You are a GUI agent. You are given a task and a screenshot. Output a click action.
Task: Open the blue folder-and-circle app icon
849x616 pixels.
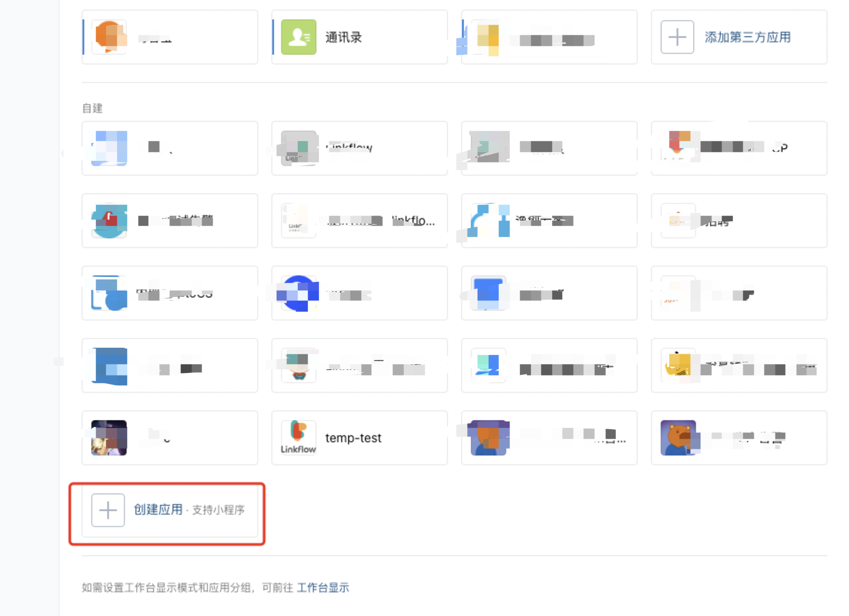(x=109, y=293)
